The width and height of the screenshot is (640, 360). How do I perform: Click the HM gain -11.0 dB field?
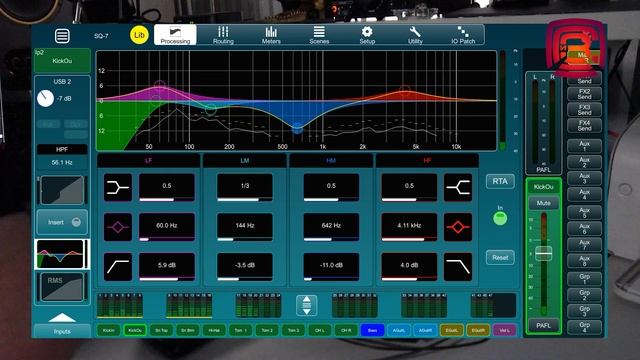tap(331, 267)
